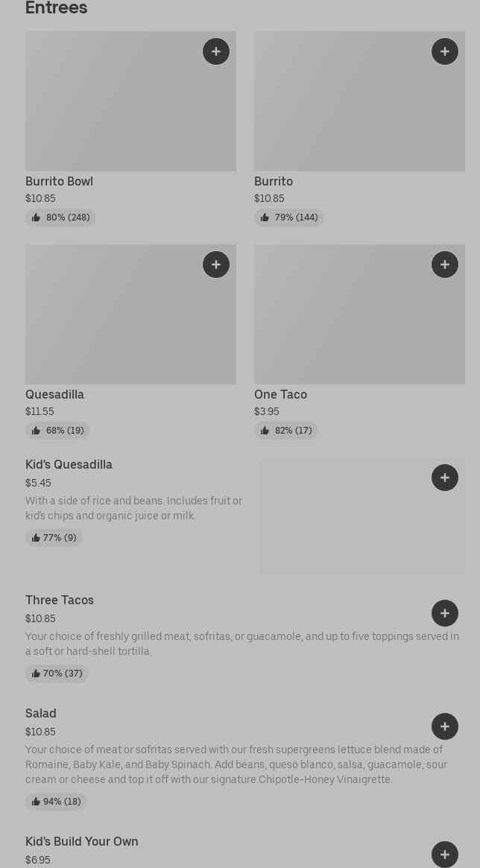Add Kid's Build Your Own item
Viewport: 480px width, 868px height.
[x=445, y=854]
